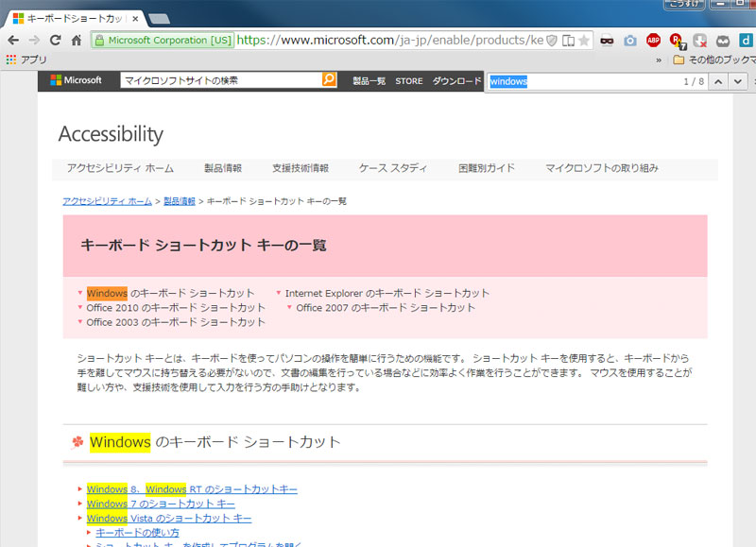
Task: Click the device icon in the address bar
Action: click(x=569, y=40)
